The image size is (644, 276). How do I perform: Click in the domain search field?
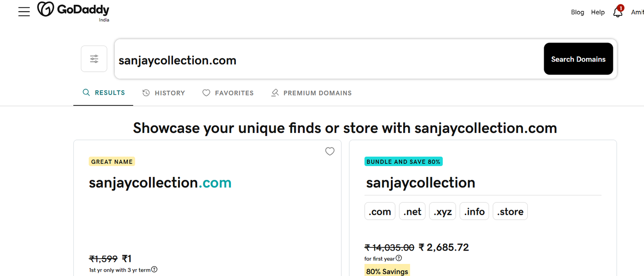[x=329, y=60]
